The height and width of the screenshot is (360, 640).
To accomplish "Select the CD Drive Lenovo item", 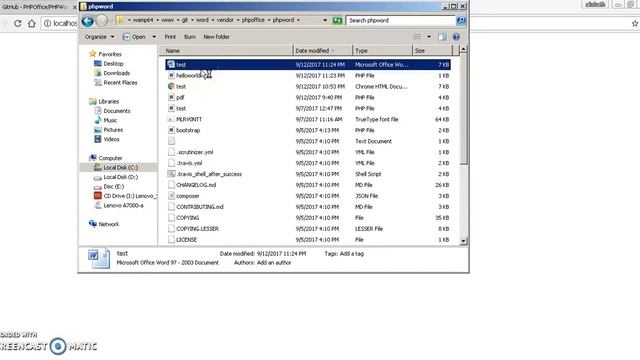I will 125,196.
